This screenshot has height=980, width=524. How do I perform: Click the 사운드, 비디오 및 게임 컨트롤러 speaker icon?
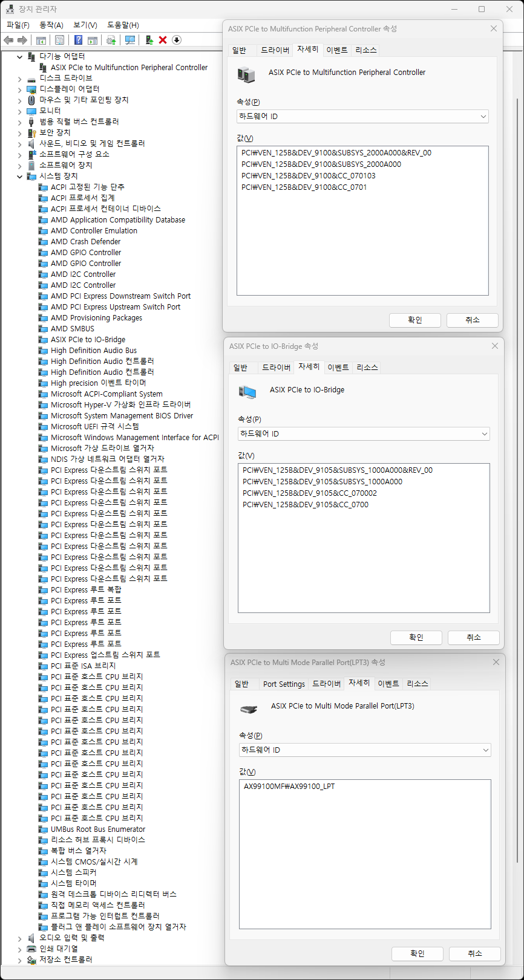click(x=31, y=143)
